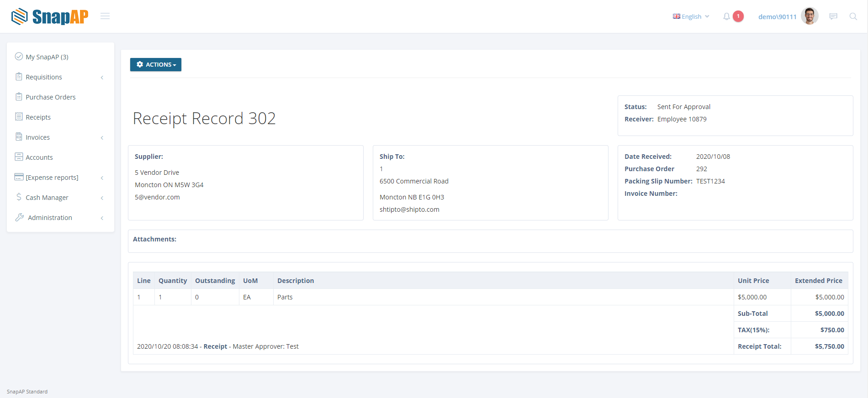Screen dimensions: 868x398
Task: Click the Invoices document icon
Action: 19,137
